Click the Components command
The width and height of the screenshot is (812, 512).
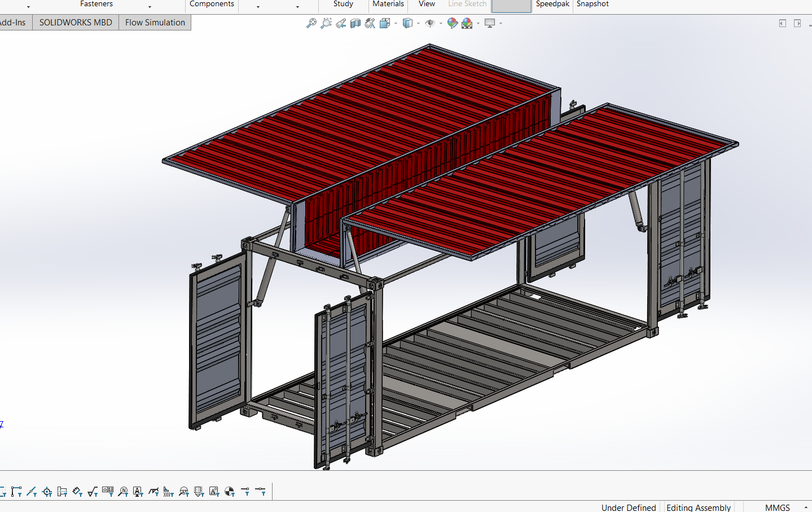(212, 4)
